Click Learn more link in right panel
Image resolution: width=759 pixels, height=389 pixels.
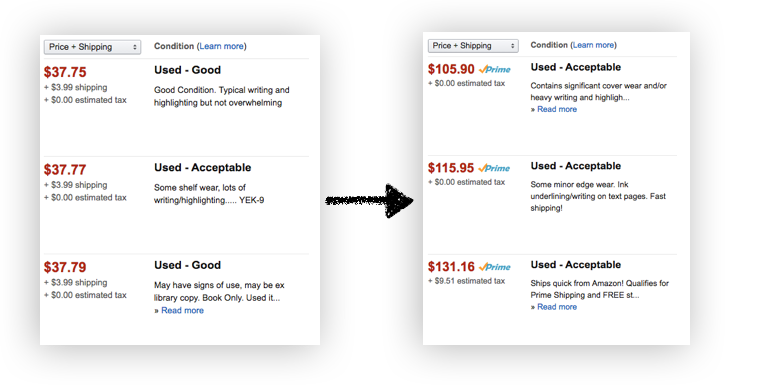[593, 45]
